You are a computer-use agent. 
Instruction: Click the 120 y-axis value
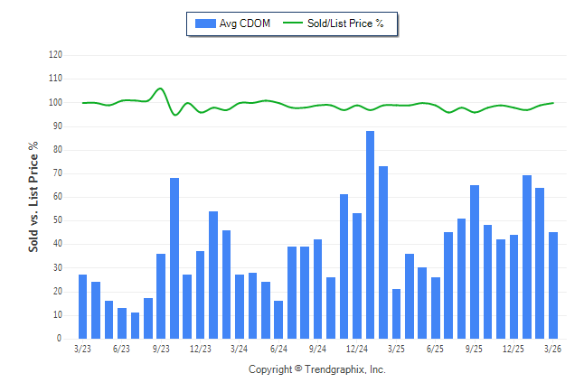point(55,55)
